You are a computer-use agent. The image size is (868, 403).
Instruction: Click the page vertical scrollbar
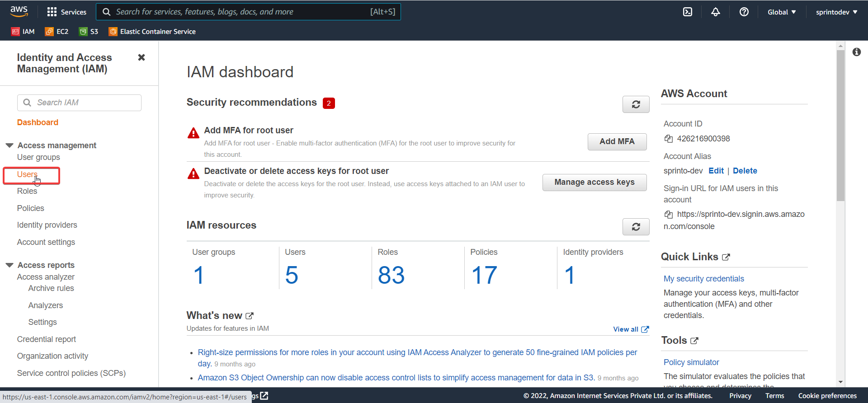(x=840, y=126)
